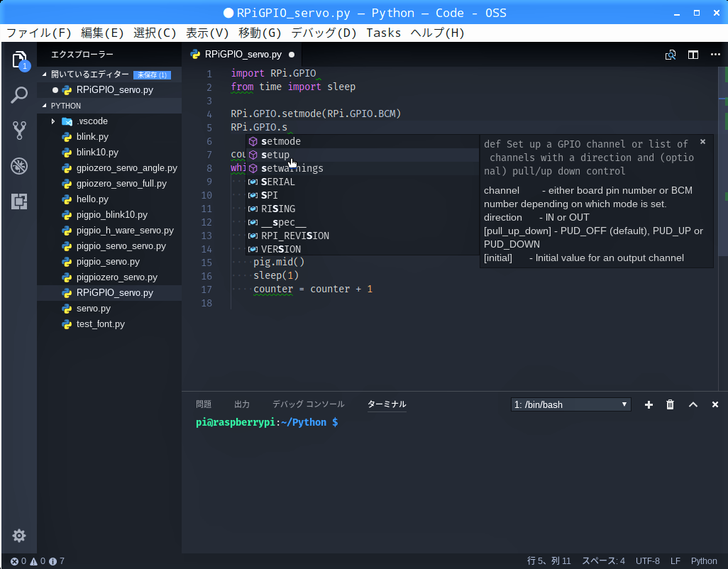Open blink.py in the explorer
The height and width of the screenshot is (569, 728).
coord(109,137)
